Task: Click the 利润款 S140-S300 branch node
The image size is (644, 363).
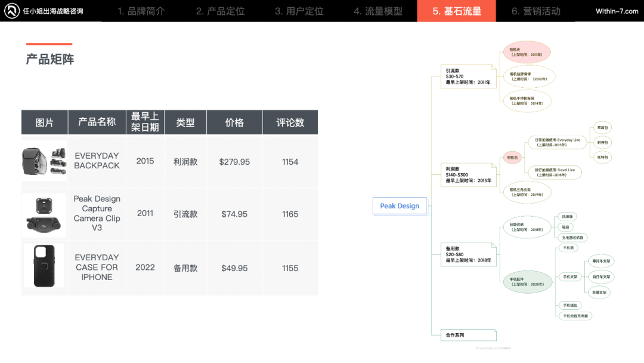Action: coord(469,175)
